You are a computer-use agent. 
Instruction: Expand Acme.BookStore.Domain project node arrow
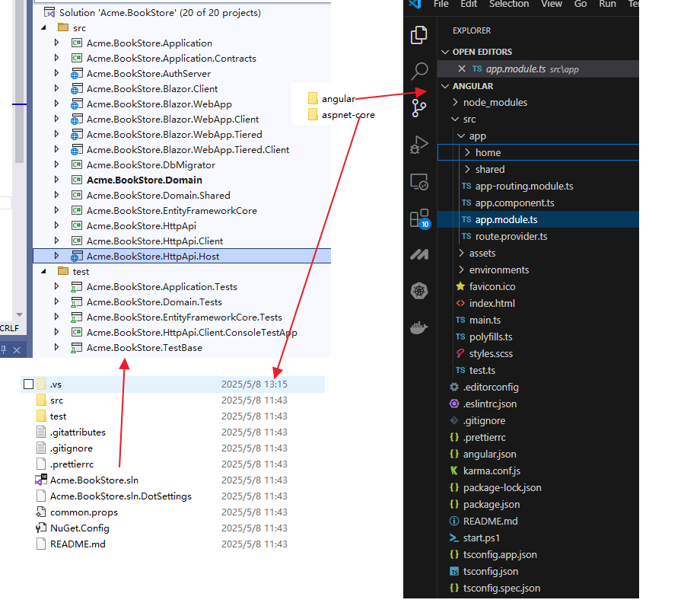tap(56, 180)
